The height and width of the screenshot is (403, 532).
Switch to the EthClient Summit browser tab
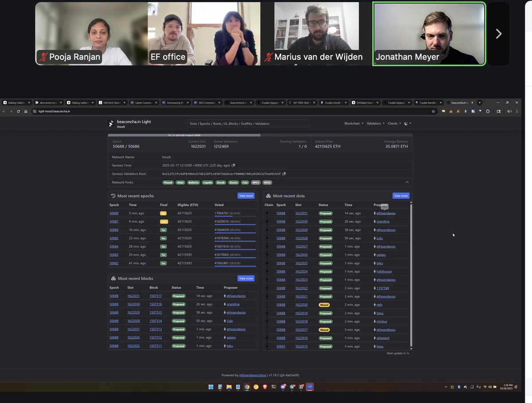(112, 102)
